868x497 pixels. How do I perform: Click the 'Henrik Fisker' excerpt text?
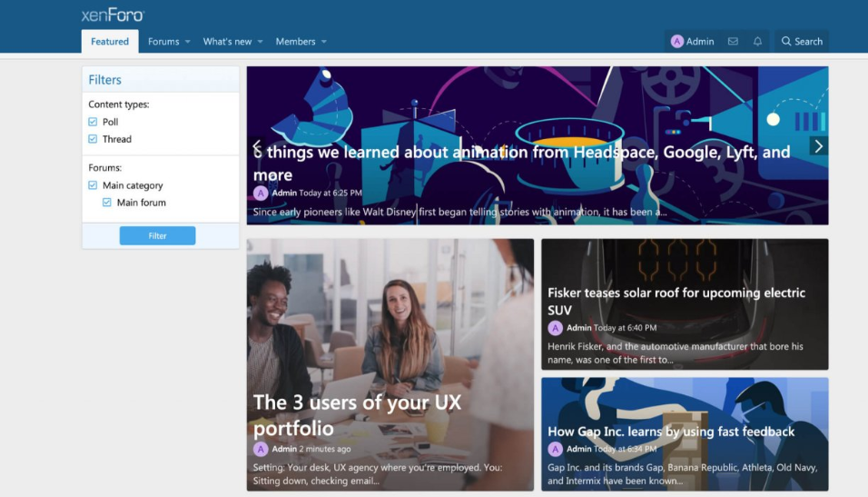(x=675, y=353)
